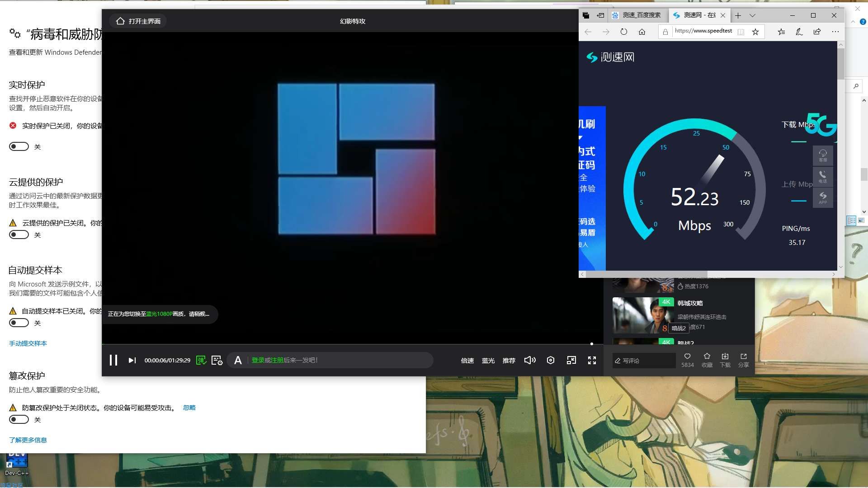Click the 测速网 logo

coord(610,57)
